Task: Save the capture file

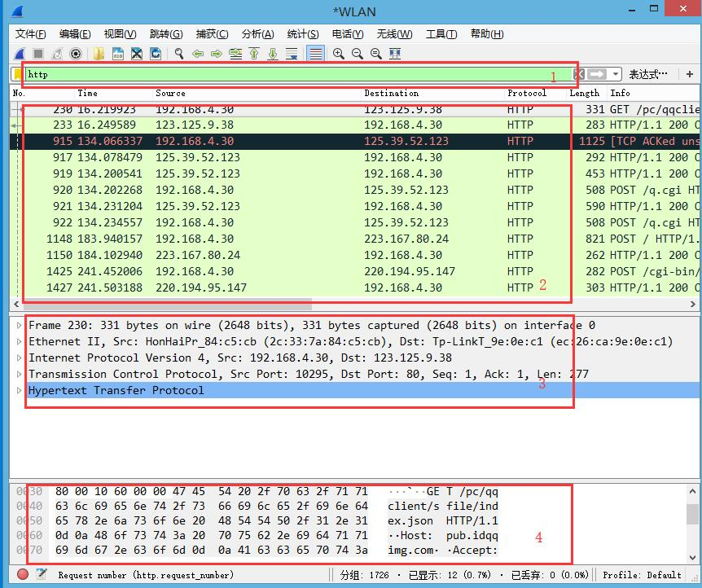Action: tap(118, 55)
